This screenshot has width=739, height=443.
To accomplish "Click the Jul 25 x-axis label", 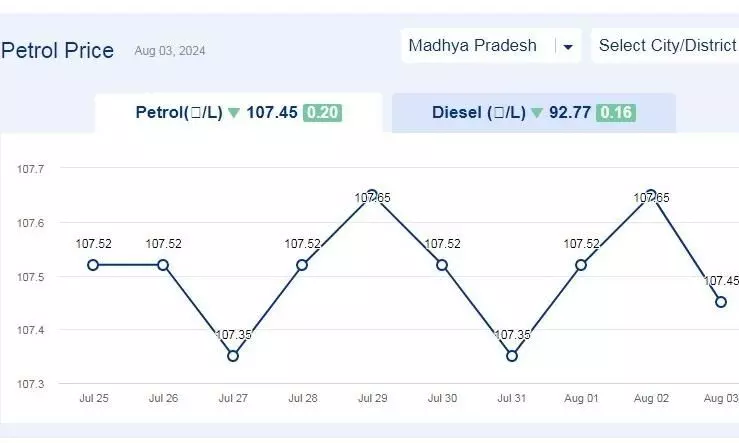I will 94,398.
